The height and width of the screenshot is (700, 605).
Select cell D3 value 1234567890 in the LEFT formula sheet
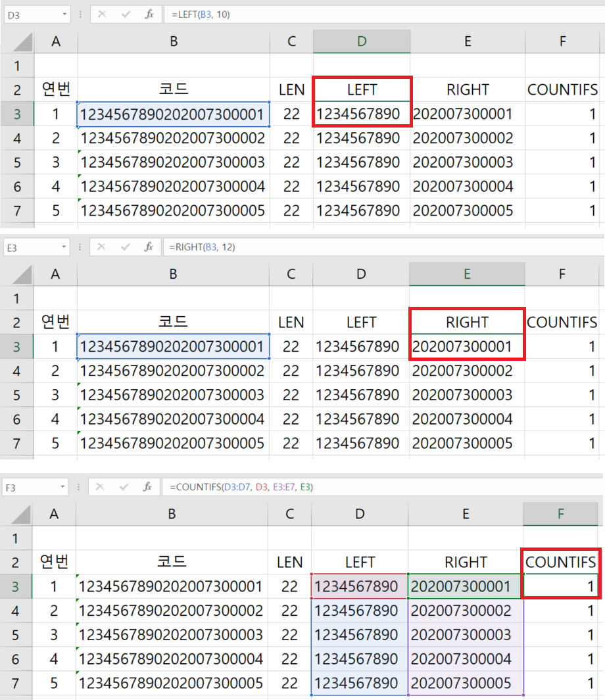362,114
